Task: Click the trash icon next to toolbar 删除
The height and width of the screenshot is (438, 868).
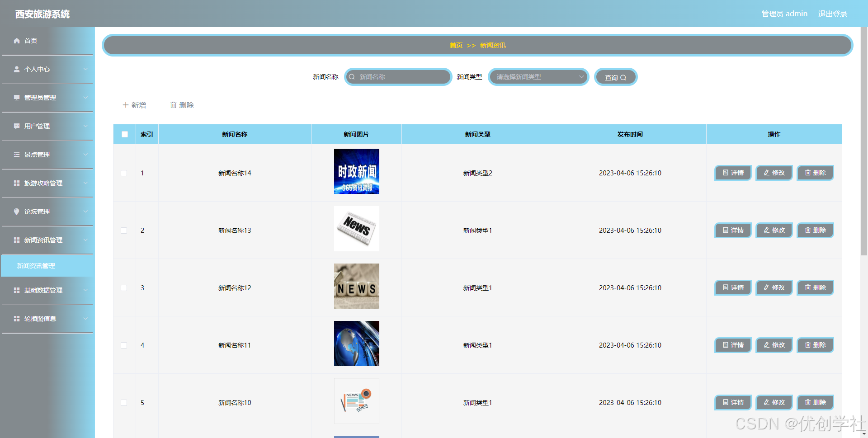Action: click(173, 105)
